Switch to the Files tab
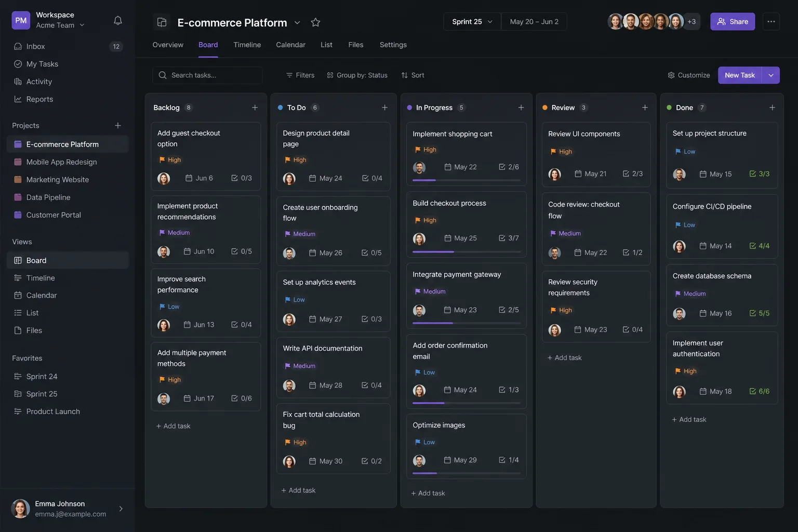The height and width of the screenshot is (532, 798). (356, 45)
